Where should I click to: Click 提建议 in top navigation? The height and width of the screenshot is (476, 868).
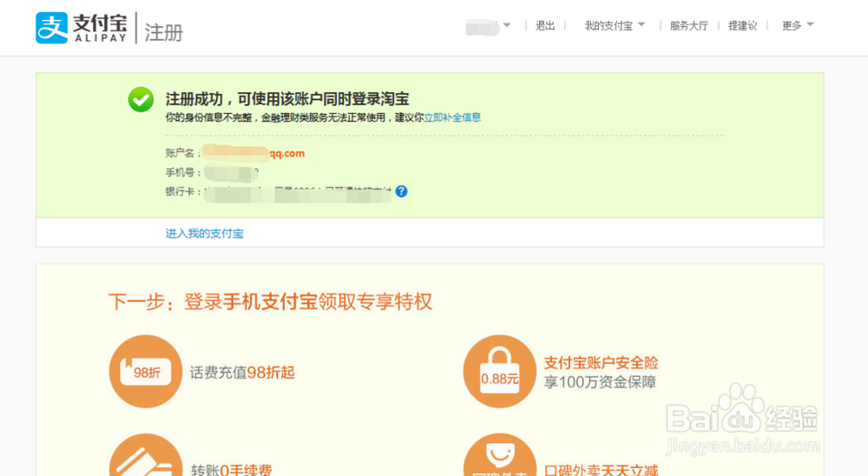(x=742, y=25)
